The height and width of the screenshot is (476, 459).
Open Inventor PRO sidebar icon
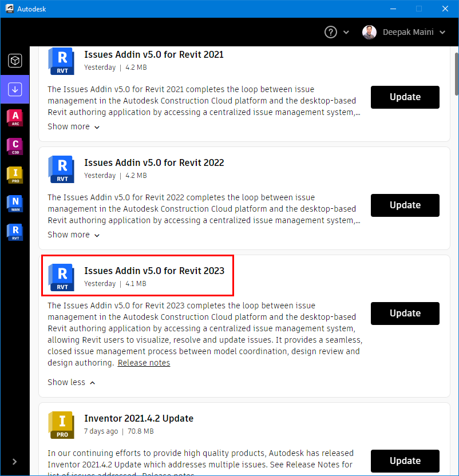click(15, 175)
